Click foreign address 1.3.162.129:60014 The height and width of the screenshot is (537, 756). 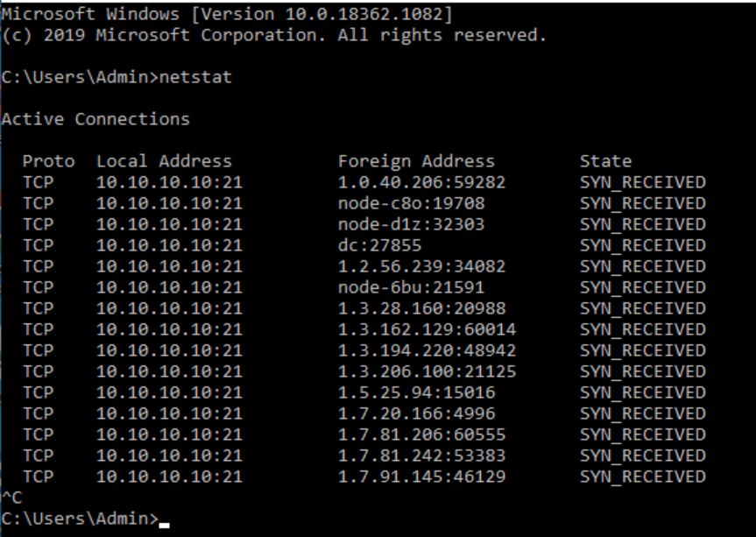click(x=427, y=329)
